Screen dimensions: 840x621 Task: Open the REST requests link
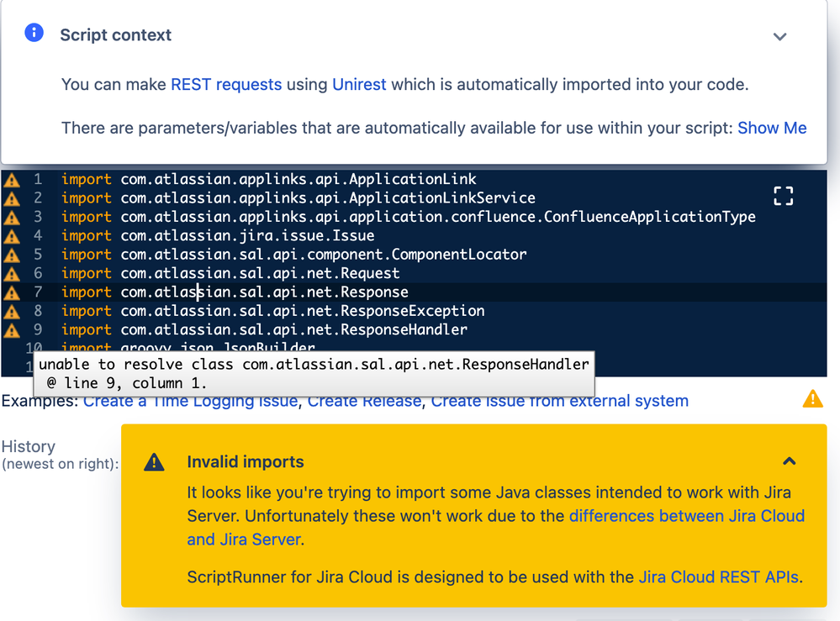pos(226,85)
